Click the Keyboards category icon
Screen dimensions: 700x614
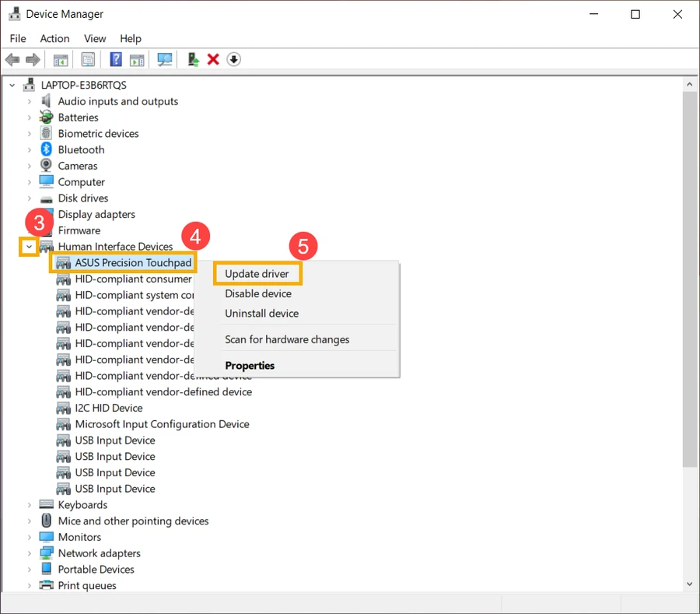click(46, 504)
